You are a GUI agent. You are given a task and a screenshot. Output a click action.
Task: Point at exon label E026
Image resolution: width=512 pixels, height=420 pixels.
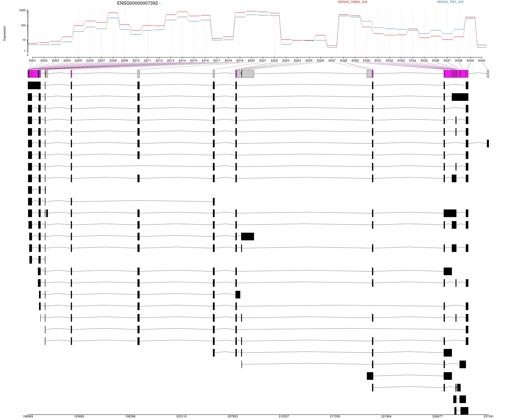(320, 61)
